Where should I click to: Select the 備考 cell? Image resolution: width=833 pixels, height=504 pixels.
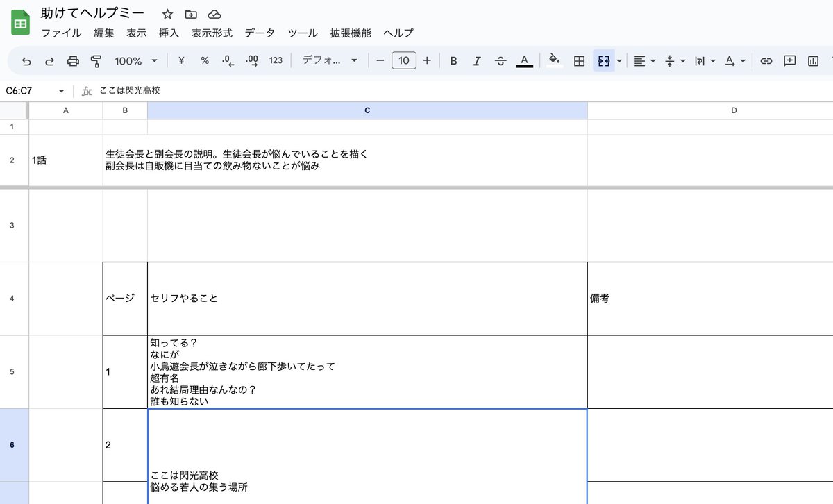(x=710, y=299)
